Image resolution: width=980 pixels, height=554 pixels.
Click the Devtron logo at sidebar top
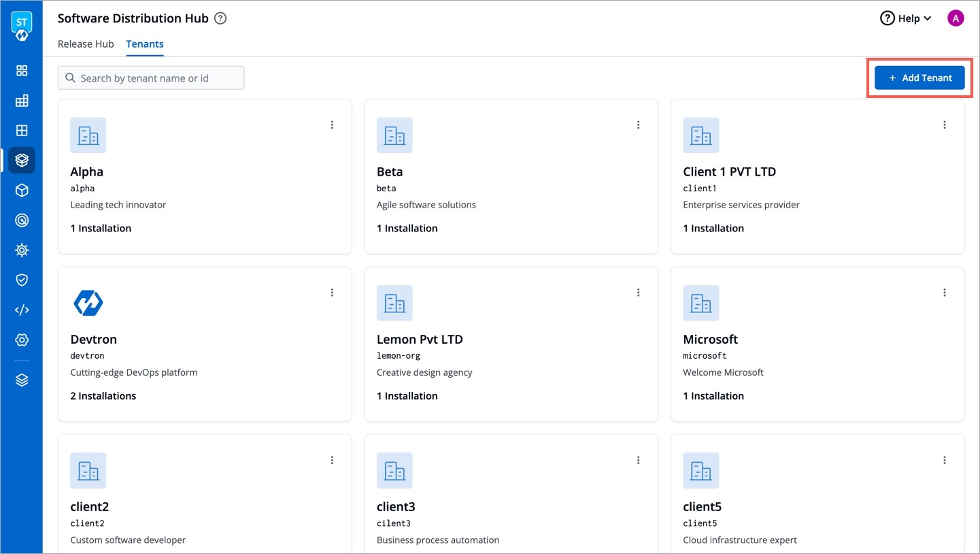coord(22,26)
